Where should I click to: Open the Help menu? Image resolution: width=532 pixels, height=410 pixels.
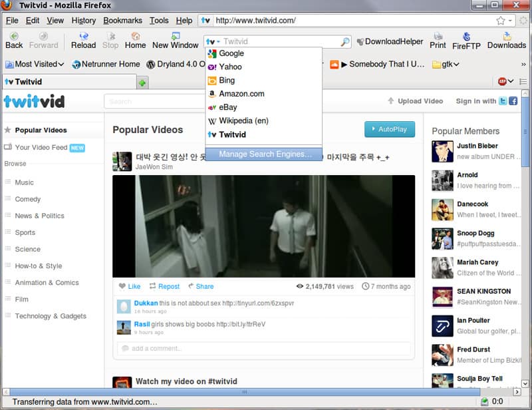(x=184, y=21)
